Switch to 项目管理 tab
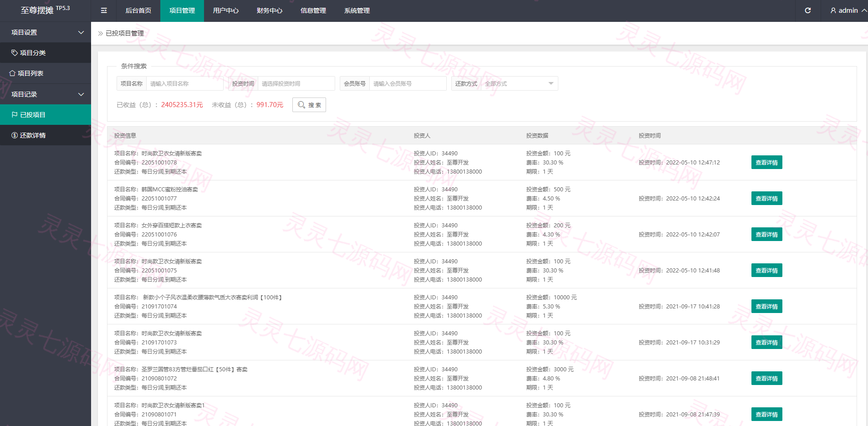The width and height of the screenshot is (868, 426). tap(182, 10)
